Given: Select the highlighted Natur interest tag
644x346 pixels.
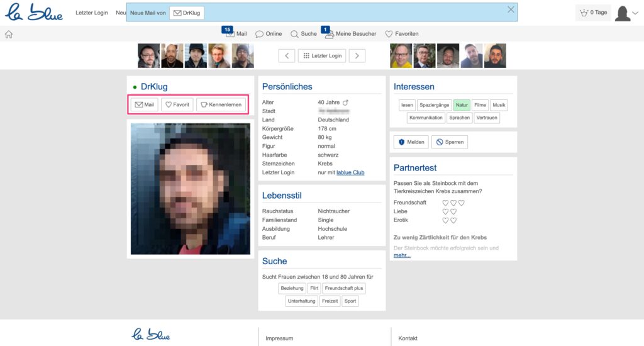Looking at the screenshot, I should pyautogui.click(x=462, y=105).
